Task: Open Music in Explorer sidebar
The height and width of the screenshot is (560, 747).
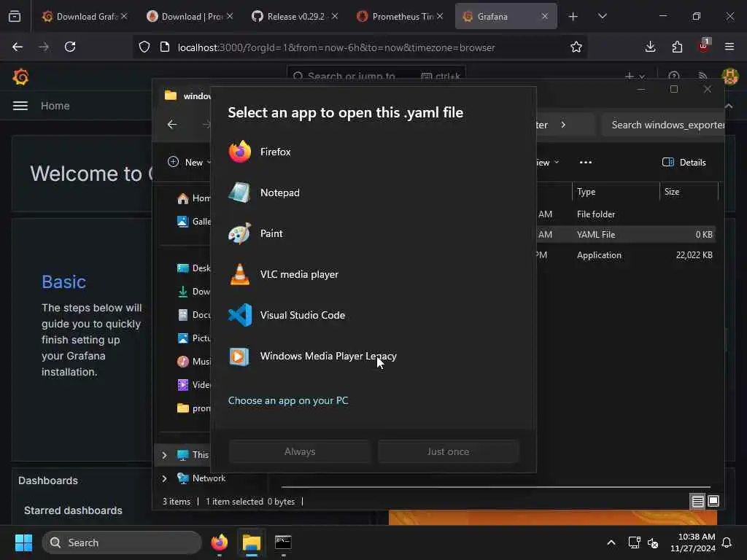Action: coord(193,362)
